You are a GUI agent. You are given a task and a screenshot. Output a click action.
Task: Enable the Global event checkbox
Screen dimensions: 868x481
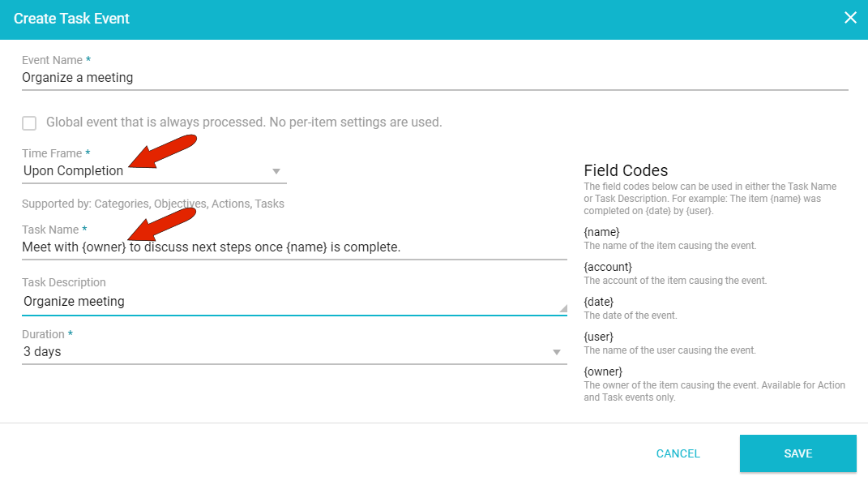click(29, 123)
